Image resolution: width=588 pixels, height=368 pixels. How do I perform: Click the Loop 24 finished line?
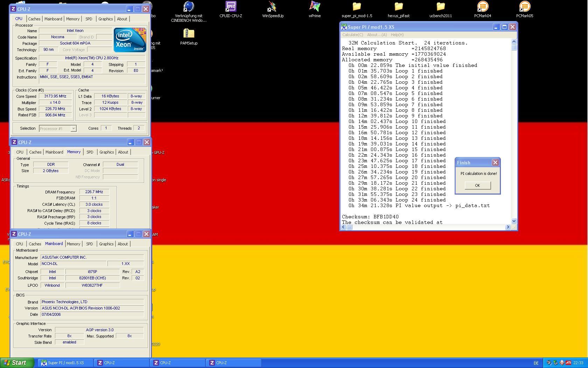tap(397, 200)
